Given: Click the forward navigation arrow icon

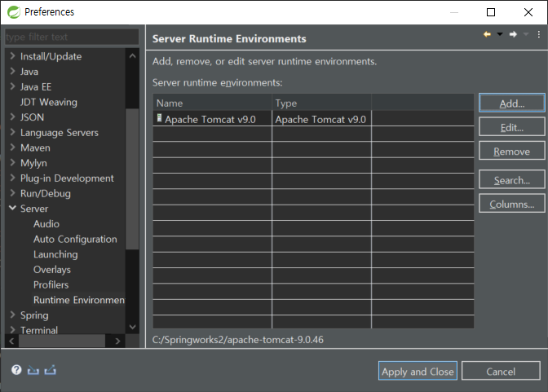Looking at the screenshot, I should point(513,34).
